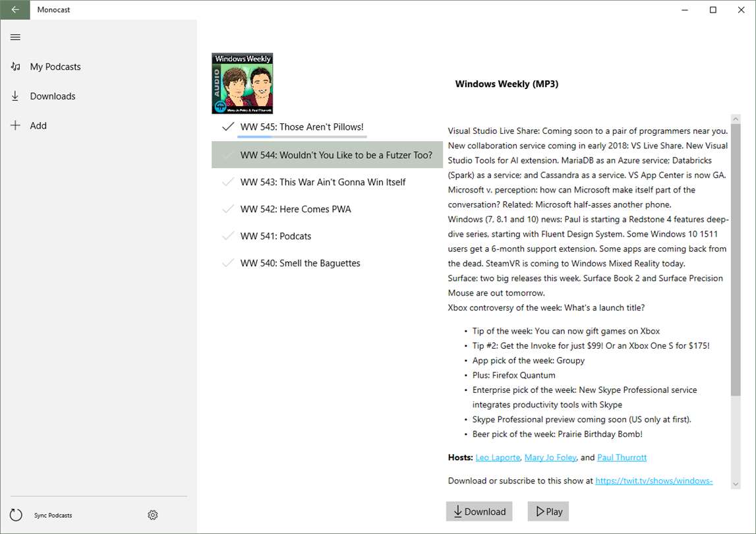Maximize the Monocast window
This screenshot has width=756, height=534.
click(x=713, y=10)
